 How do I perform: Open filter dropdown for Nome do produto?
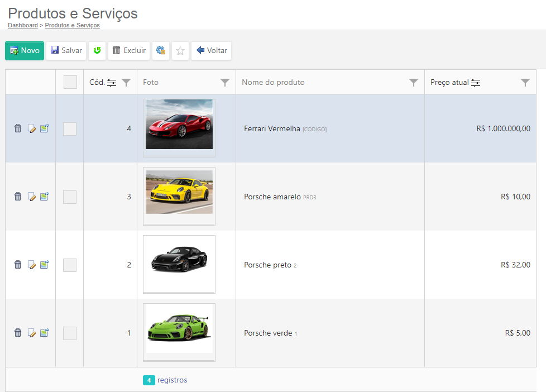414,83
